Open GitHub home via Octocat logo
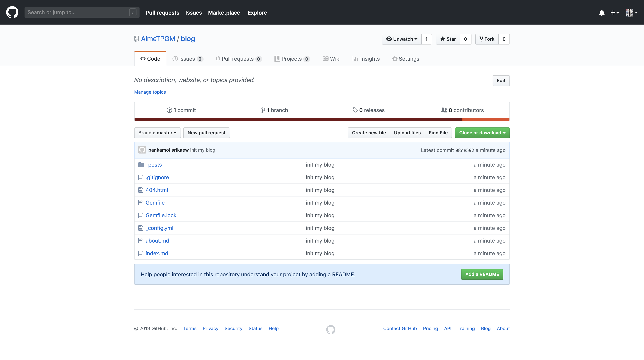The width and height of the screenshot is (644, 360). 12,12
